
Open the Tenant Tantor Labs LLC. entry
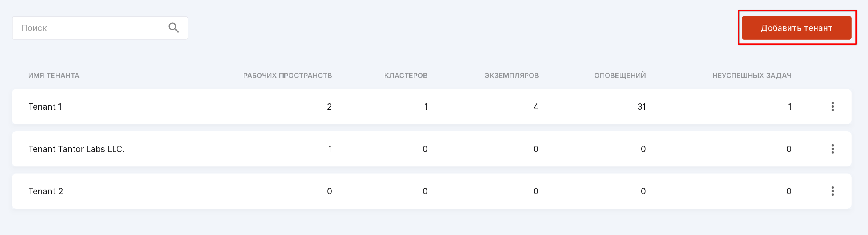point(77,149)
